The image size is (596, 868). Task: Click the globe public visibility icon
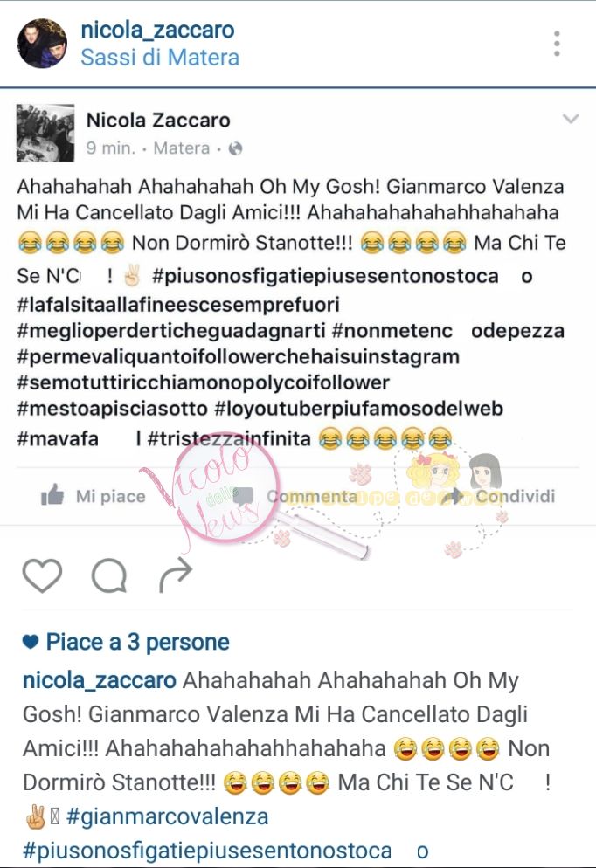point(235,148)
